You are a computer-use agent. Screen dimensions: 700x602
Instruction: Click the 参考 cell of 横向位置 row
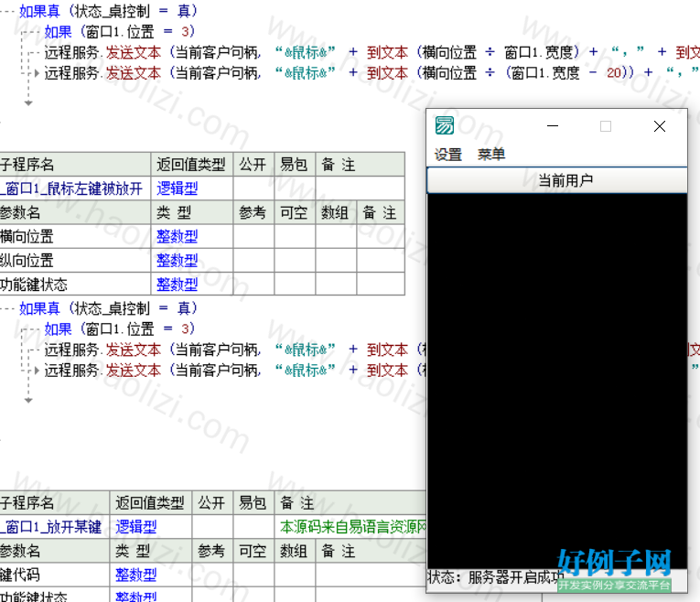pos(253,237)
